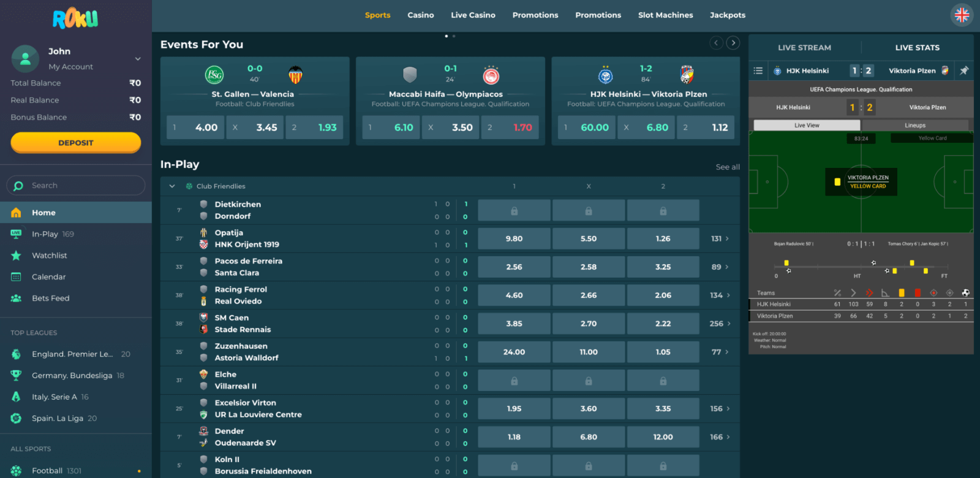Open the Casino tab
The image size is (980, 478).
[421, 15]
